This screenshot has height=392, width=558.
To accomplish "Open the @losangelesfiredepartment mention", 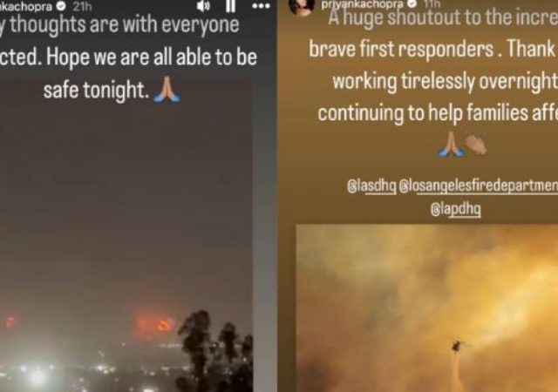I will tap(479, 186).
